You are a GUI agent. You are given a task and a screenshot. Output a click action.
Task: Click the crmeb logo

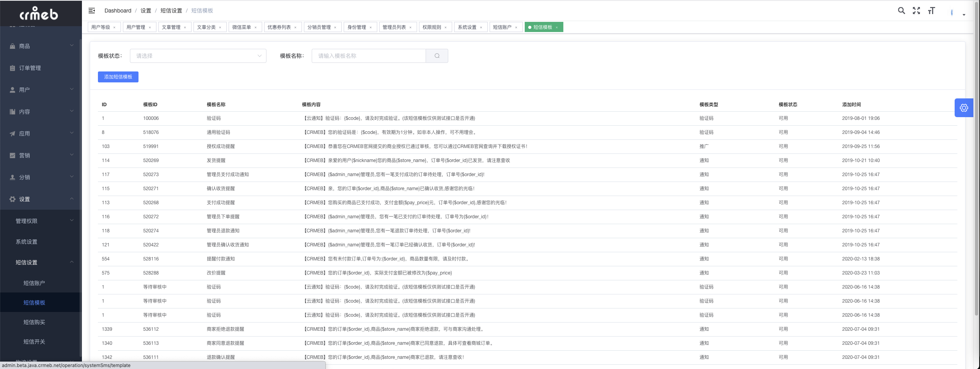pyautogui.click(x=39, y=13)
